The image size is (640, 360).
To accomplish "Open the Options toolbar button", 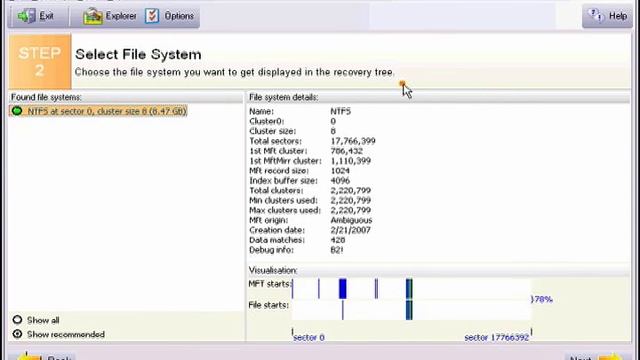I will coord(170,16).
